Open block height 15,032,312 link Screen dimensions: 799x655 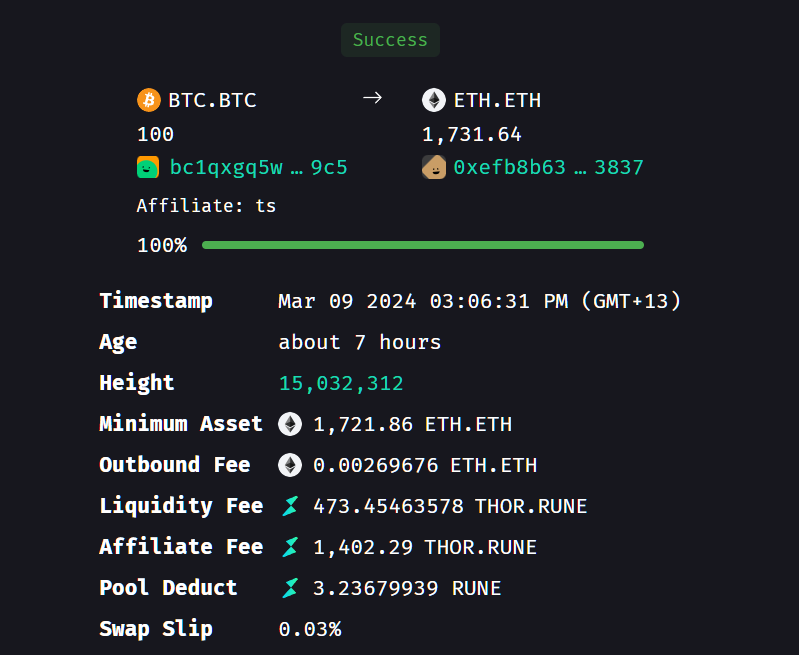tap(341, 383)
